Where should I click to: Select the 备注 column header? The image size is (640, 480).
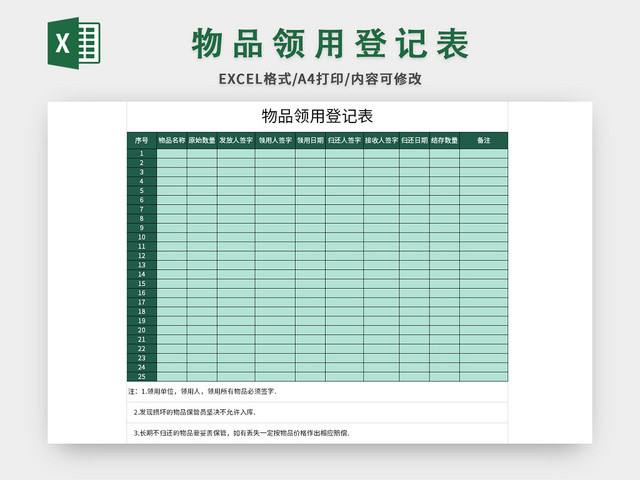484,140
